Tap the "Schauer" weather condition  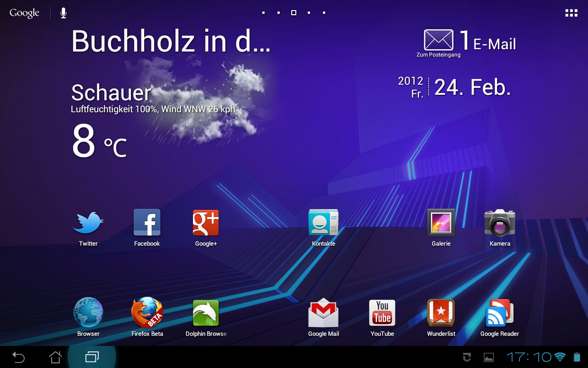click(x=111, y=93)
